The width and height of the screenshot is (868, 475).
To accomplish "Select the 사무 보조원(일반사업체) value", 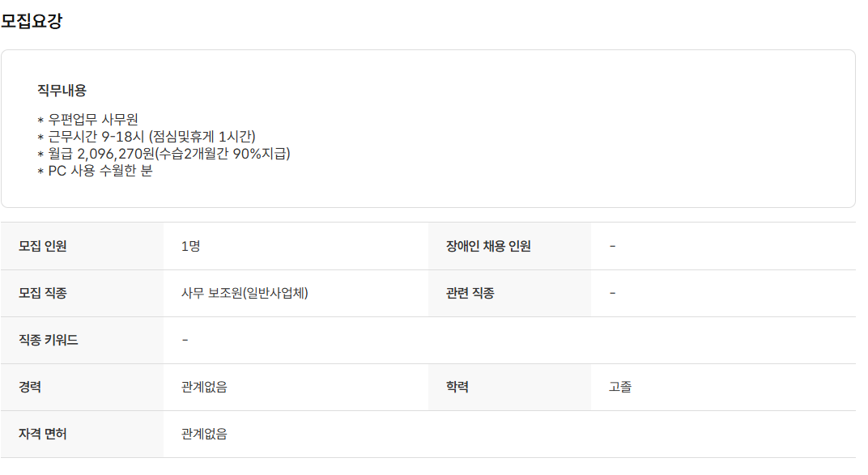I will pyautogui.click(x=245, y=293).
